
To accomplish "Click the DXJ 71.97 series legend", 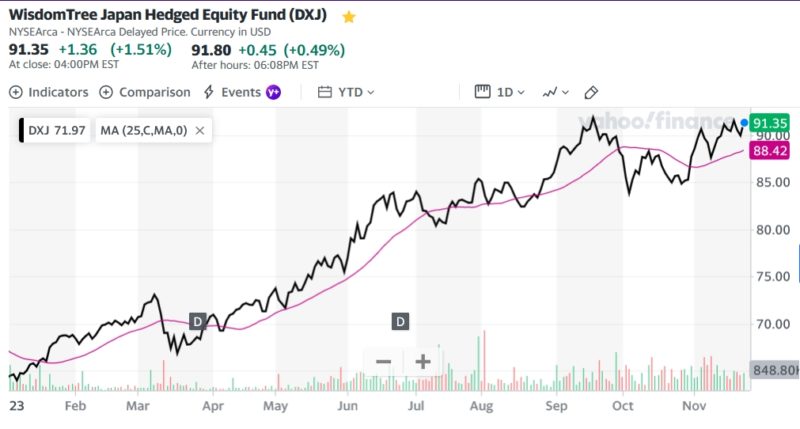I will [x=56, y=130].
